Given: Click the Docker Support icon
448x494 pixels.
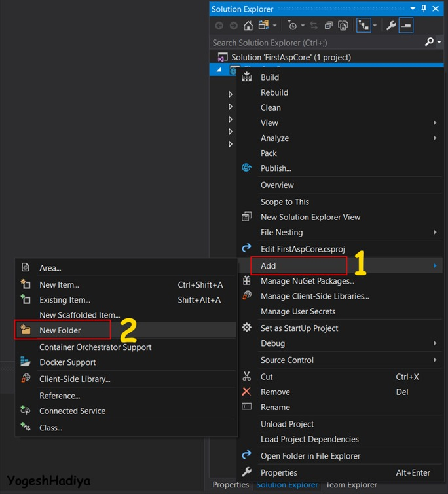Looking at the screenshot, I should [26, 362].
